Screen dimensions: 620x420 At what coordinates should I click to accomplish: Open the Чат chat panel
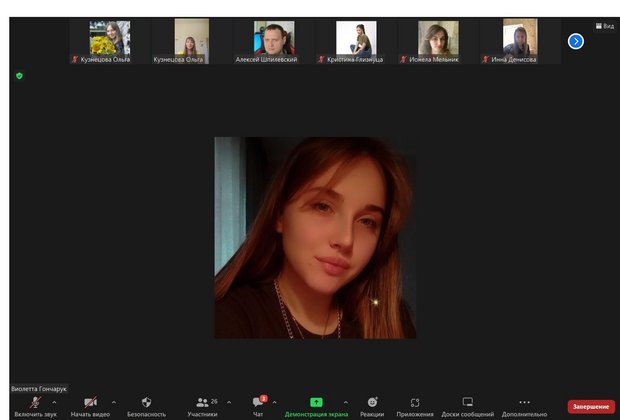pos(258,407)
